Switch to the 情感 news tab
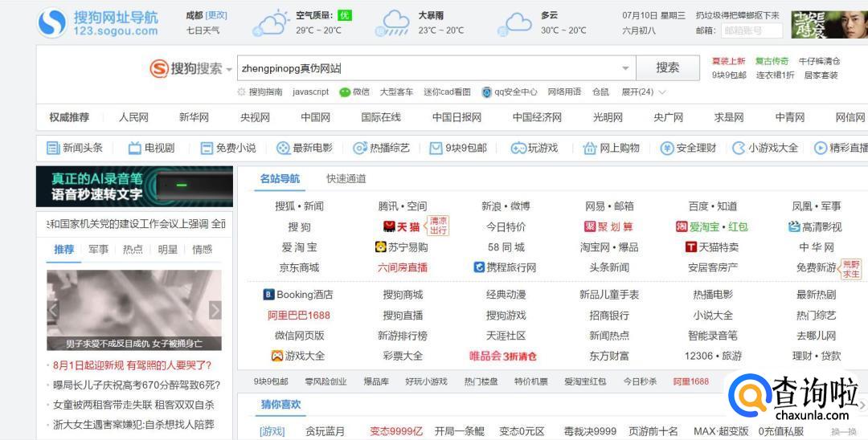 click(x=202, y=249)
